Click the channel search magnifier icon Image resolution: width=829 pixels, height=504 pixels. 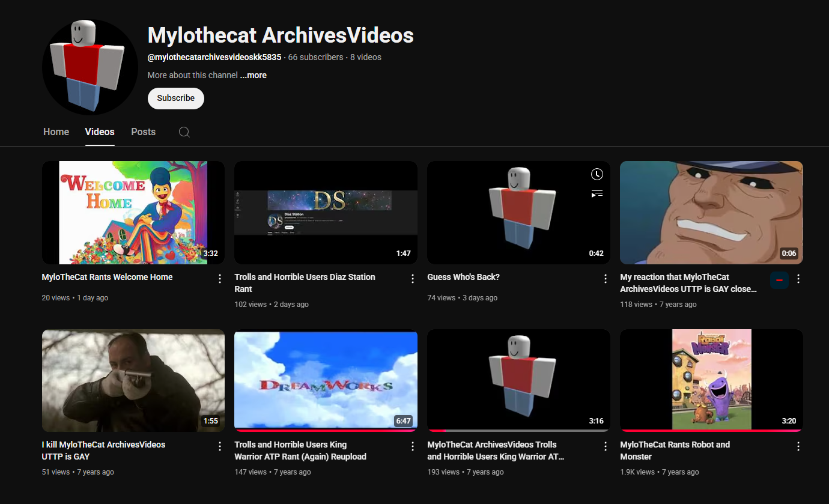[184, 132]
